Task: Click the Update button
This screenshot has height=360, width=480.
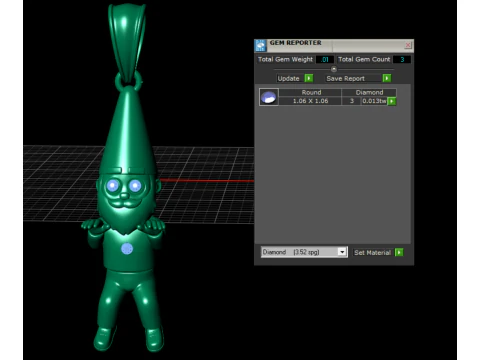Action: point(289,78)
